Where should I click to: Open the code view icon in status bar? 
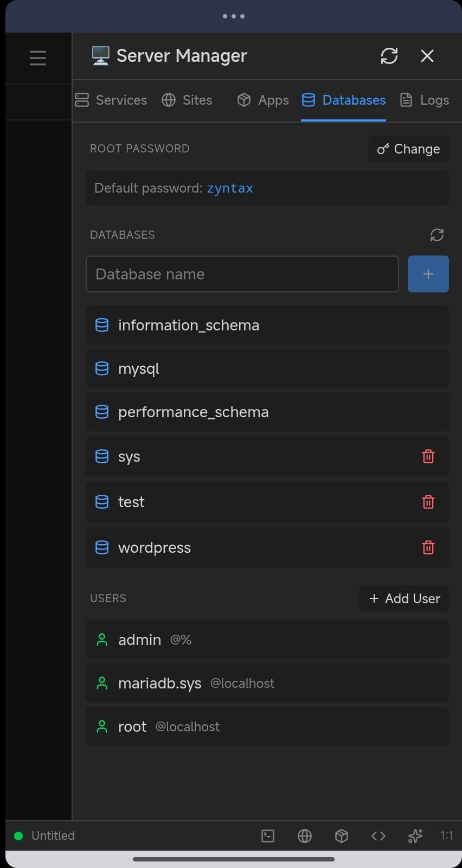click(x=378, y=836)
